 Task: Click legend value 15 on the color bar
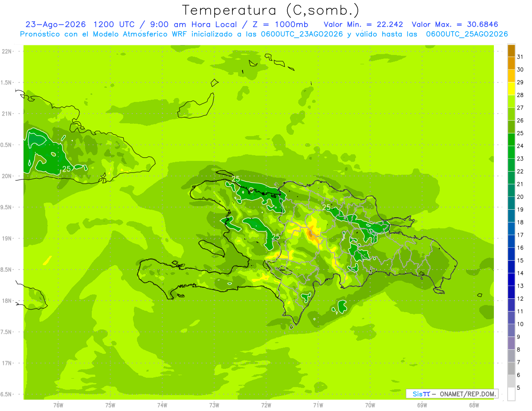pos(520,261)
